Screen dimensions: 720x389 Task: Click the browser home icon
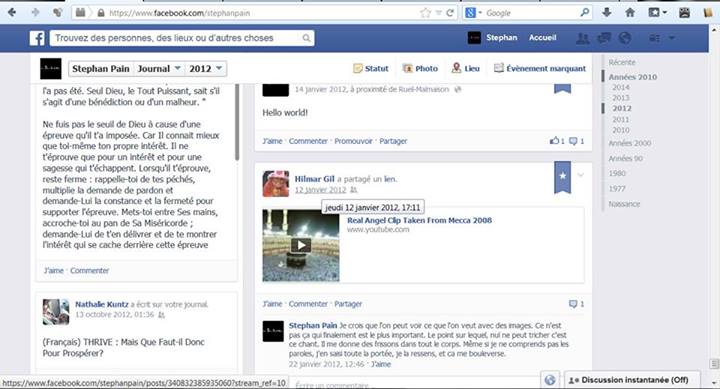(630, 13)
